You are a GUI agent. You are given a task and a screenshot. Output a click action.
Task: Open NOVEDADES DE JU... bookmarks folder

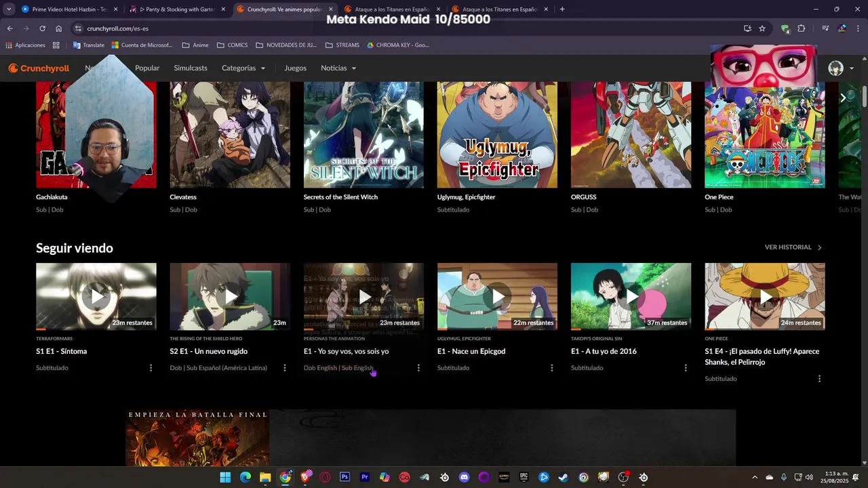click(x=286, y=45)
